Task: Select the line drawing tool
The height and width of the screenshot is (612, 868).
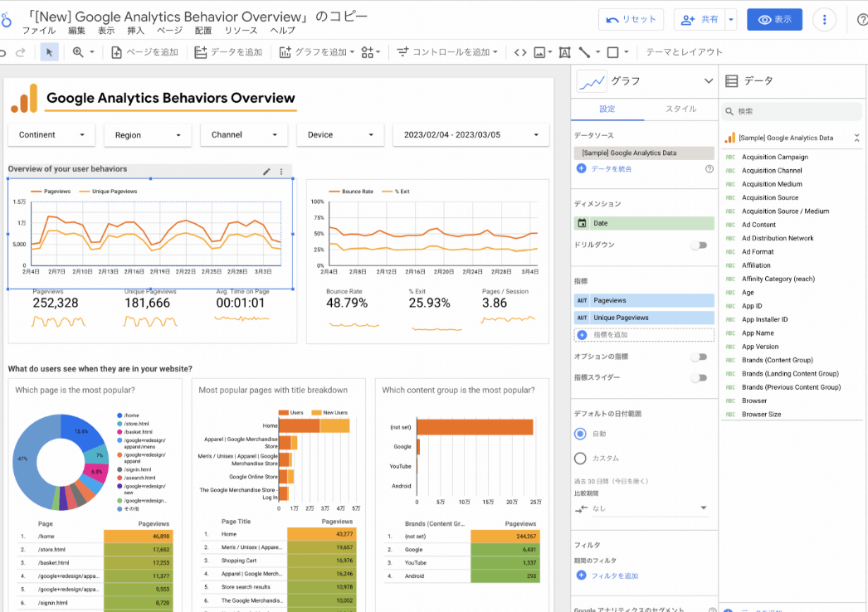Action: [584, 52]
